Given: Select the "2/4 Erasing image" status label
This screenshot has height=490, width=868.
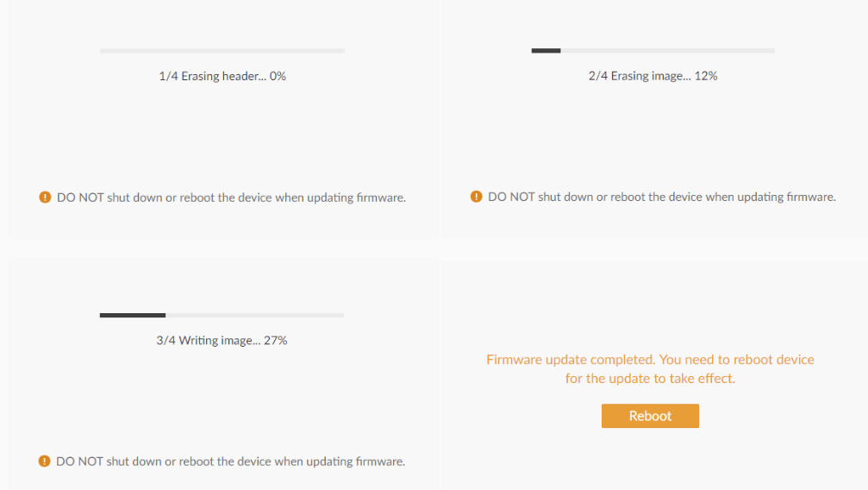Looking at the screenshot, I should coord(653,76).
